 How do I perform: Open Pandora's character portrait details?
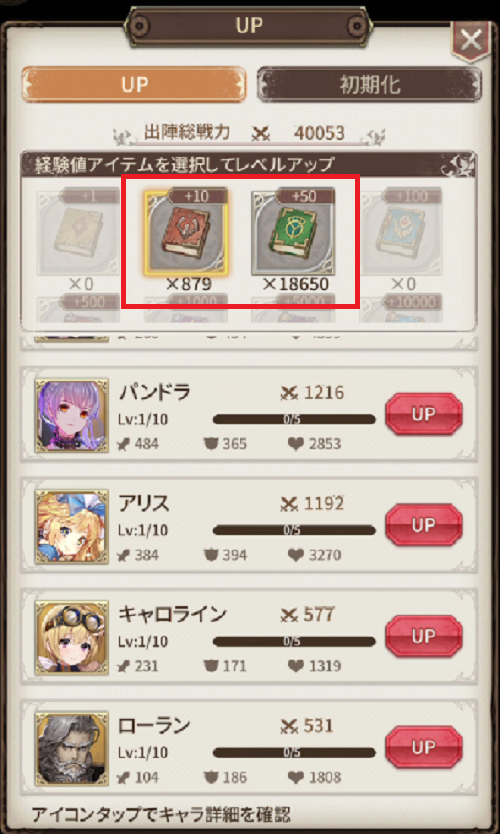[72, 415]
